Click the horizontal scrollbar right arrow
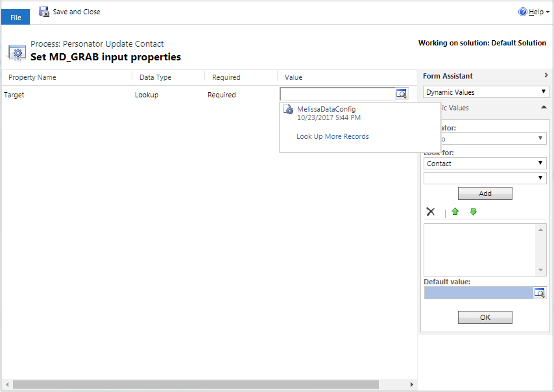 click(411, 385)
